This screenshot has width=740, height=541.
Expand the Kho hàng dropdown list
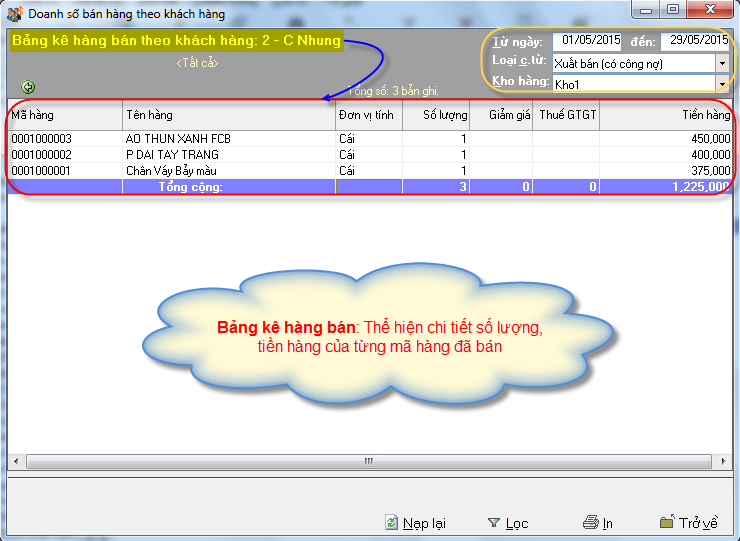tap(722, 84)
